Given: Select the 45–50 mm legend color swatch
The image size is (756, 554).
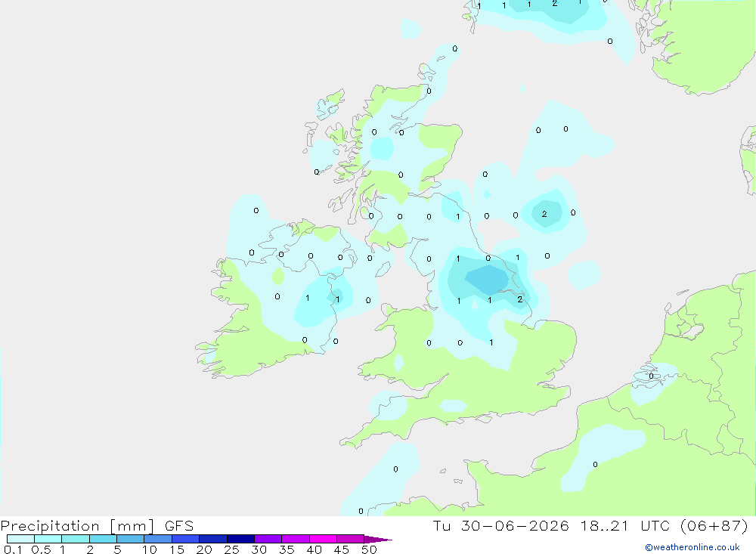Looking at the screenshot, I should [351, 539].
